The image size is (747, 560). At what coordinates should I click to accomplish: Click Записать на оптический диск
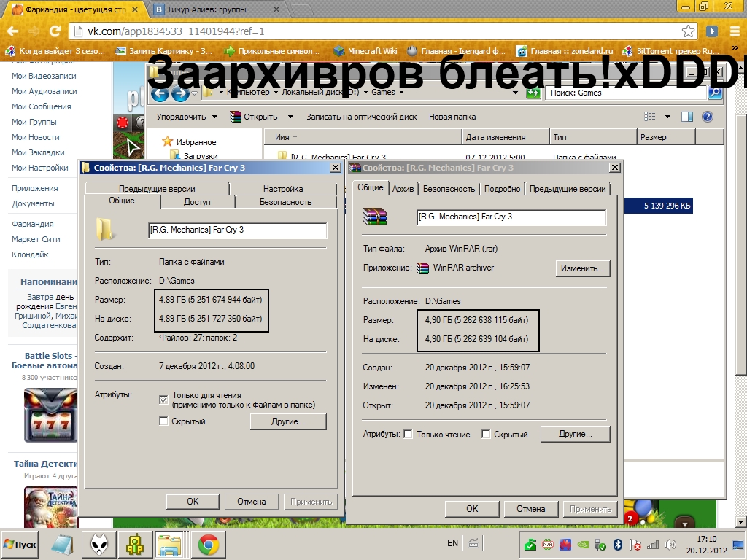coord(362,117)
